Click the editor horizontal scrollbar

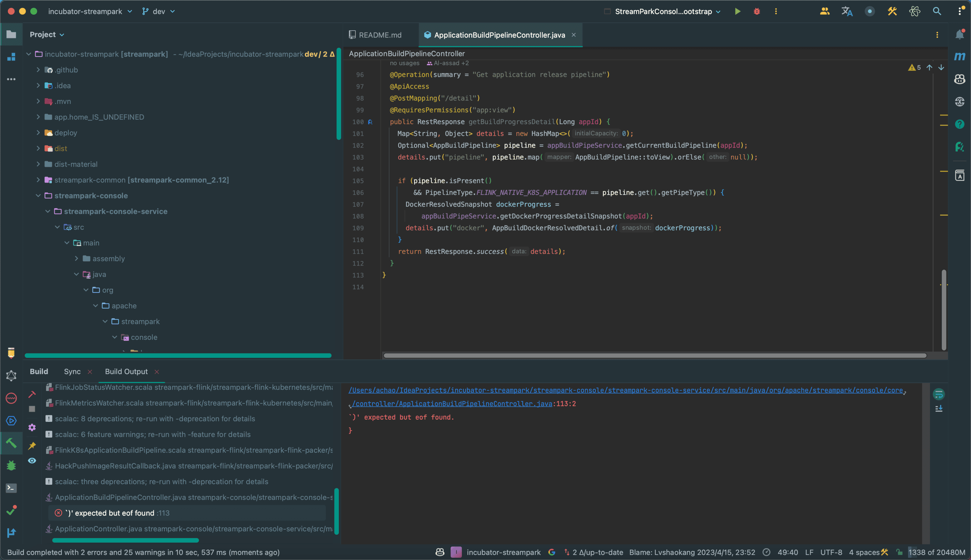[654, 355]
